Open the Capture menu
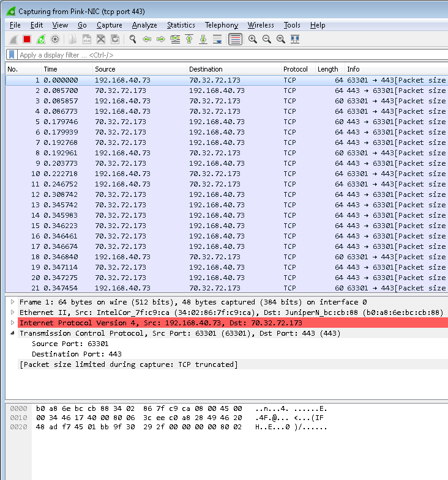Screen dimensions: 448x480 click(x=110, y=25)
